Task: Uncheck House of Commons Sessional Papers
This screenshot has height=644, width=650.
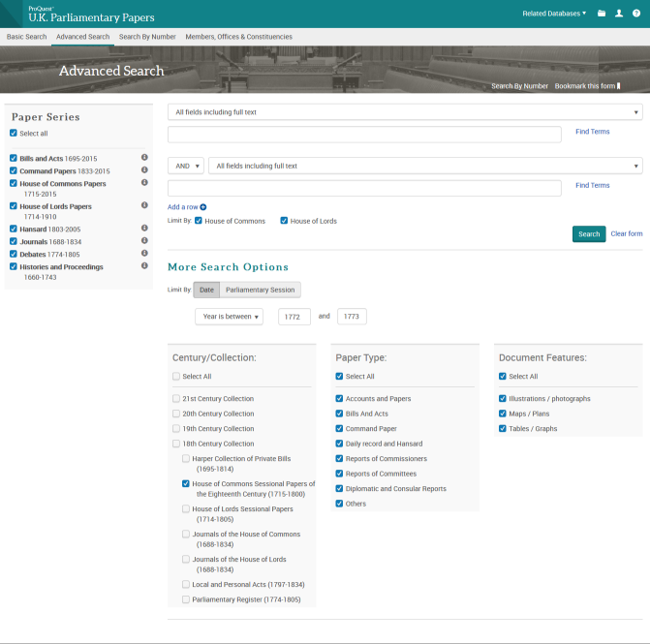Action: (x=186, y=483)
